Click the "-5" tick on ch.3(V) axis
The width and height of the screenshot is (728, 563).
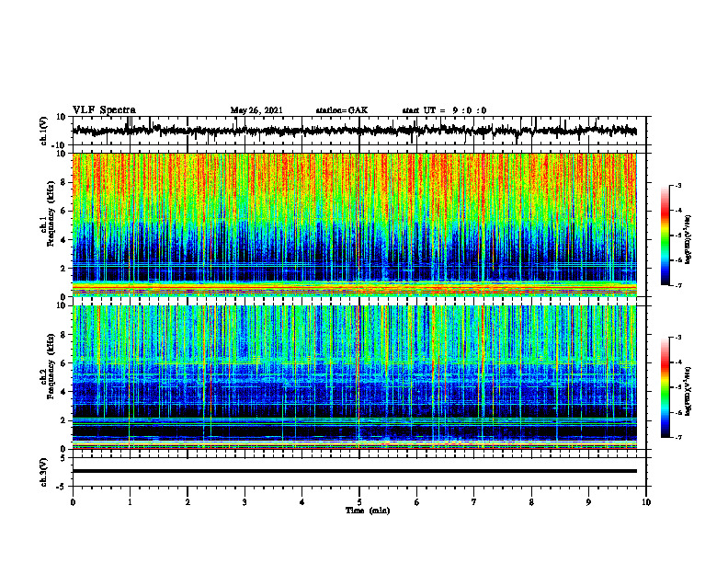pyautogui.click(x=61, y=487)
